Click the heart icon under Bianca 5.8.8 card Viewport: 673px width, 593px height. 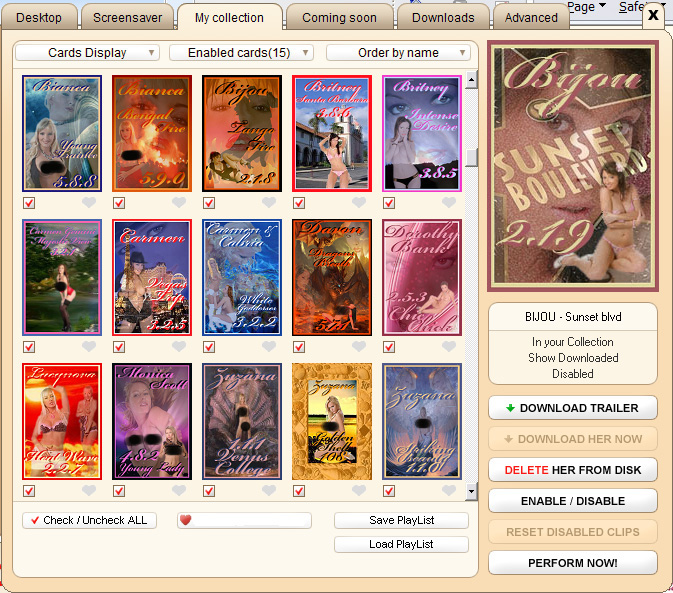click(x=89, y=203)
